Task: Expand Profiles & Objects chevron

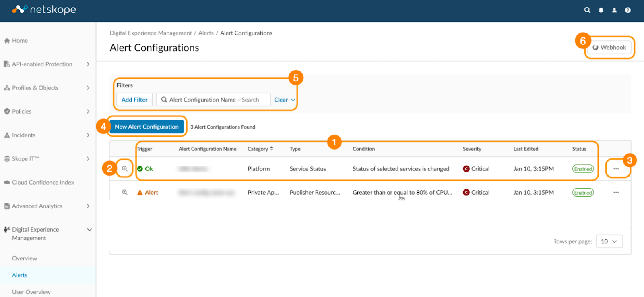Action: 88,88
